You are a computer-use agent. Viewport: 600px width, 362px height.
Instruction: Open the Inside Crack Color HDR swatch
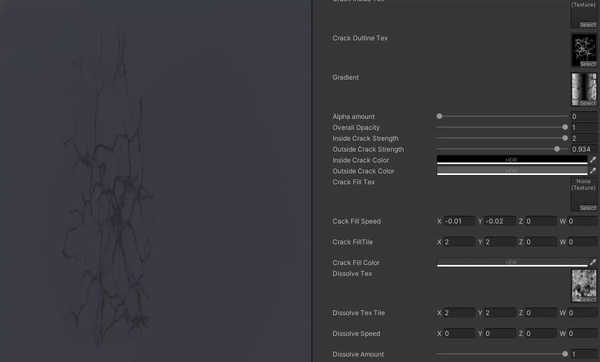pos(512,160)
